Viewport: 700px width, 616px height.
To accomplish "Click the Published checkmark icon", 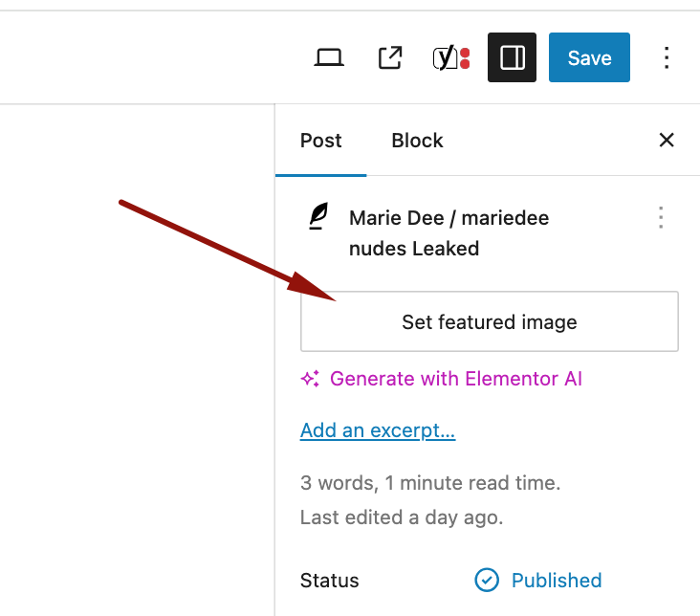I will coord(487,581).
